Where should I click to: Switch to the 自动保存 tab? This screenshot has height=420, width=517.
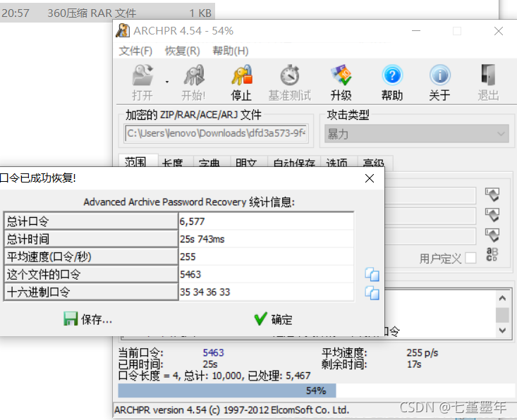(x=294, y=163)
